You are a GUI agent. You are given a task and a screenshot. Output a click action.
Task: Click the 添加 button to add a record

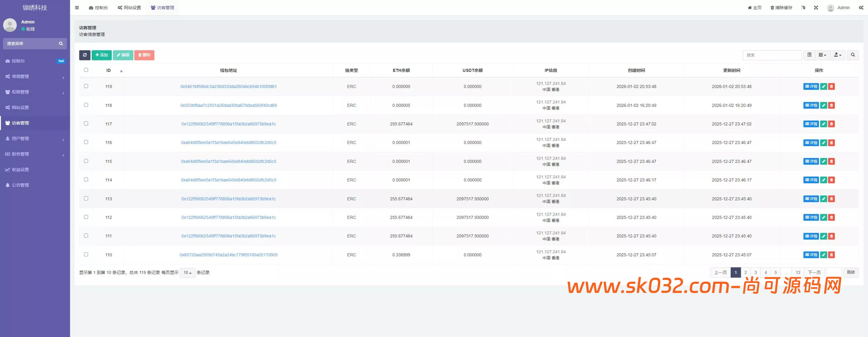pyautogui.click(x=101, y=55)
